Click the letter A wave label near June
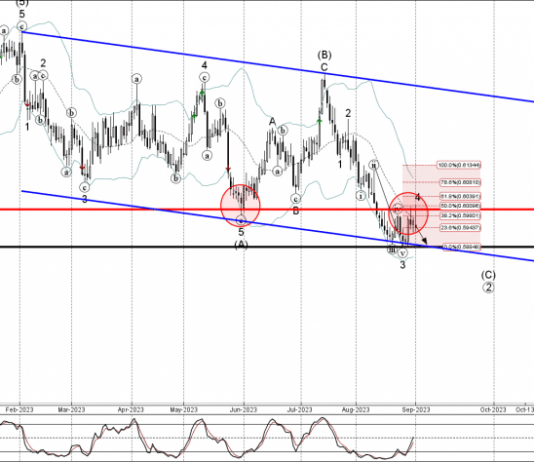The width and height of the screenshot is (534, 462). (272, 122)
